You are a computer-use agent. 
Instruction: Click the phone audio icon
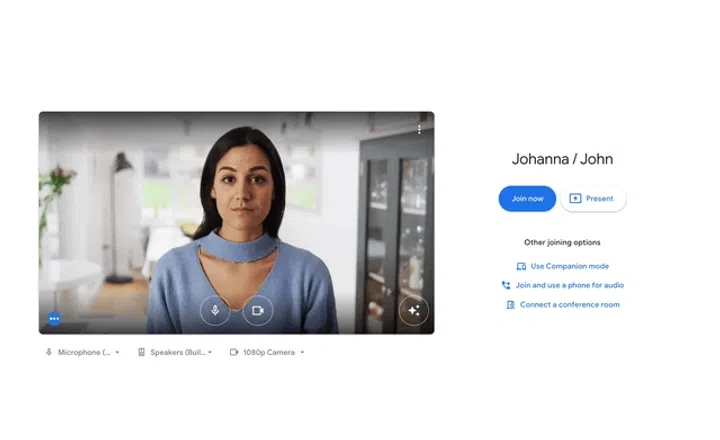point(506,285)
